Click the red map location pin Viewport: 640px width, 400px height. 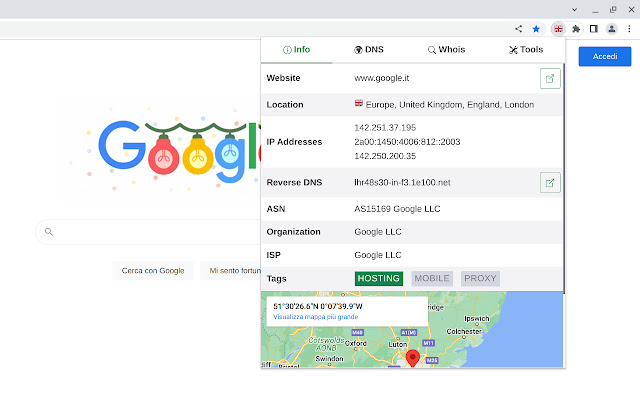[x=412, y=358]
